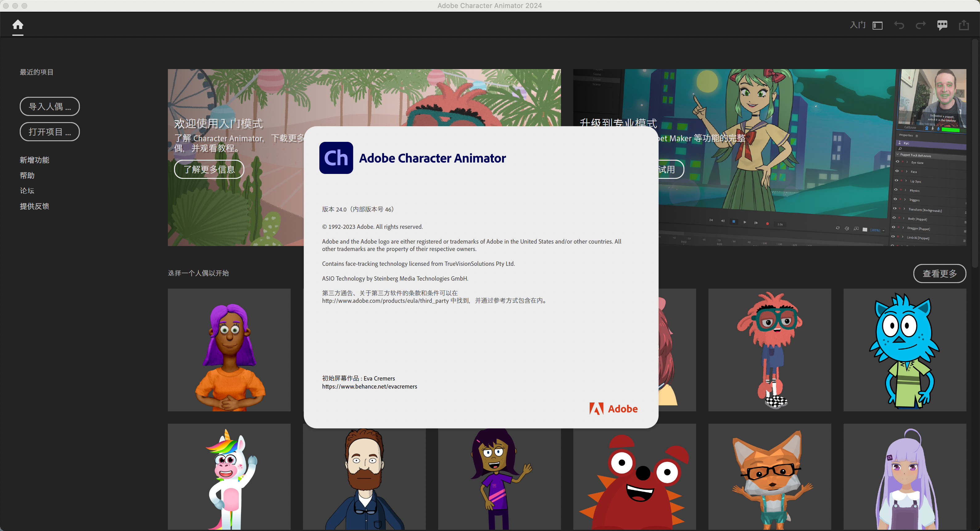Click the Ch logo in About dialog
Viewport: 980px width, 531px height.
point(336,158)
